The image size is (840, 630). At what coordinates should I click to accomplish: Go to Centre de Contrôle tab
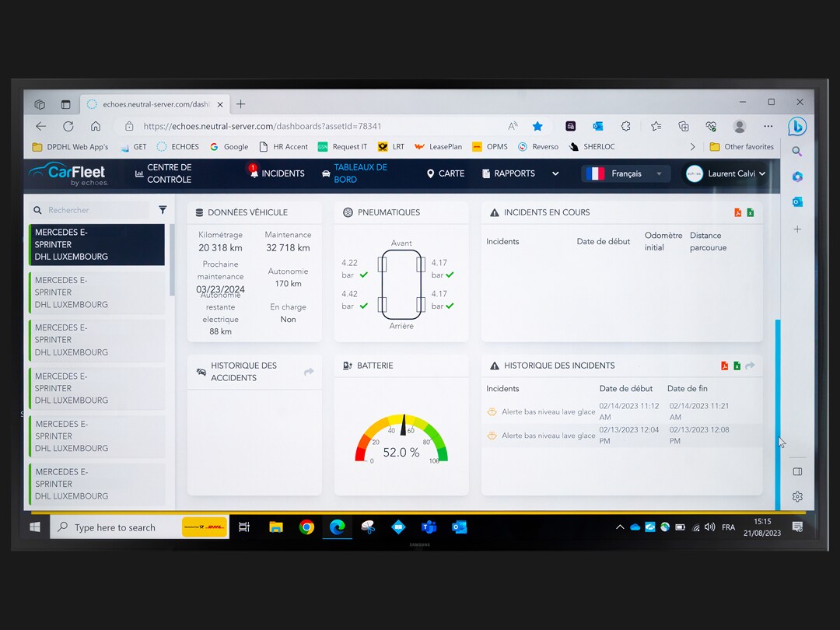tap(163, 173)
